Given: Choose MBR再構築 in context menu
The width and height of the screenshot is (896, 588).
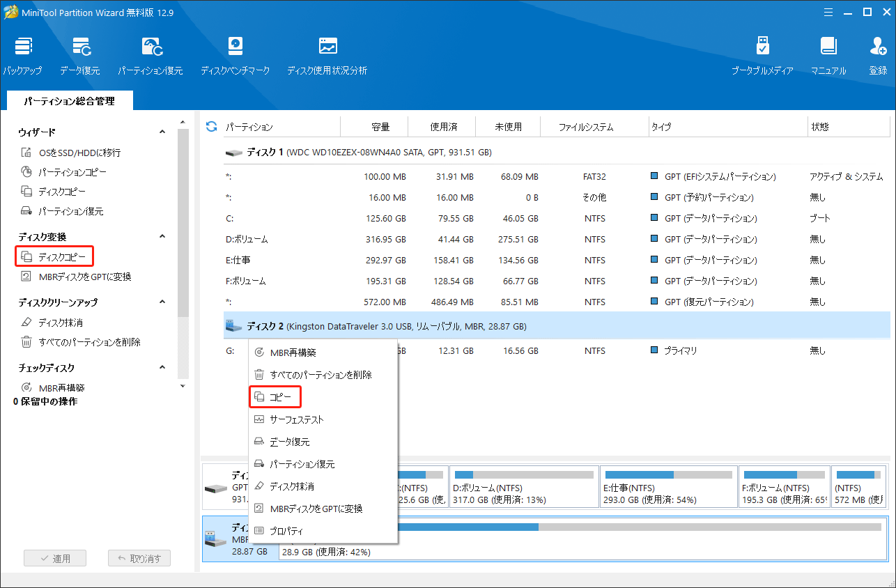Looking at the screenshot, I should click(x=323, y=353).
